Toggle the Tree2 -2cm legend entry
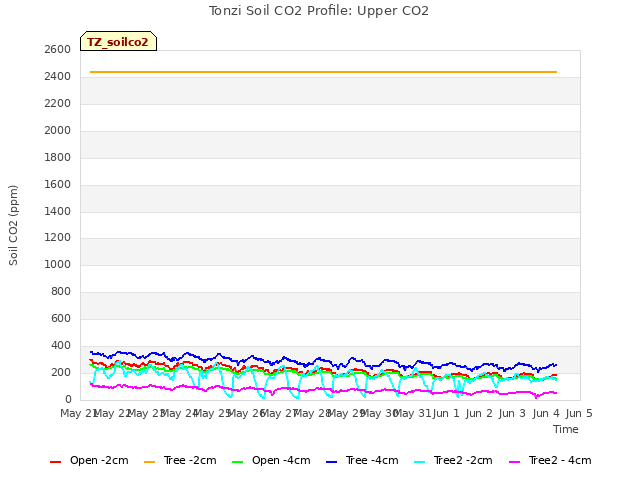Image resolution: width=640 pixels, height=480 pixels. (x=453, y=461)
